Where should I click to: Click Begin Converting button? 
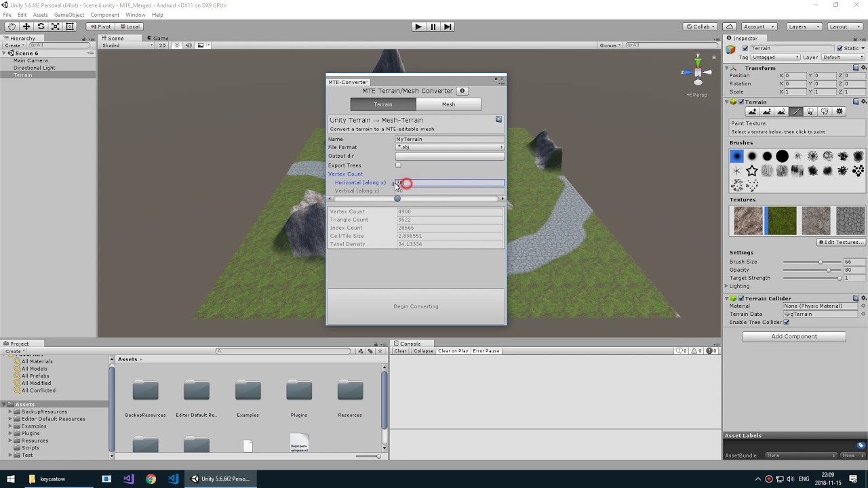[x=416, y=306]
